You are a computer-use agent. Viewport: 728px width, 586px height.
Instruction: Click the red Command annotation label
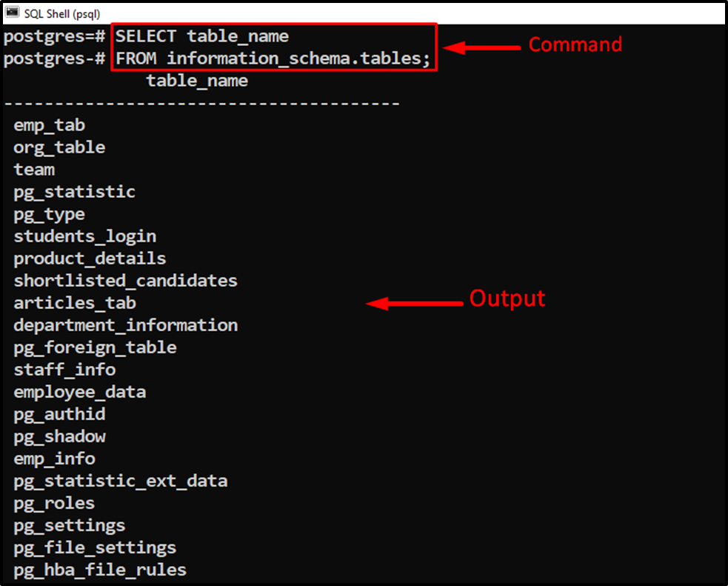[x=575, y=44]
